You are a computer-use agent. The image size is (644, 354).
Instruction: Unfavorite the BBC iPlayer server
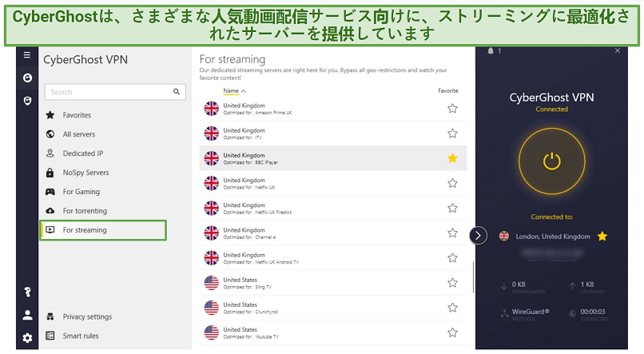(452, 158)
